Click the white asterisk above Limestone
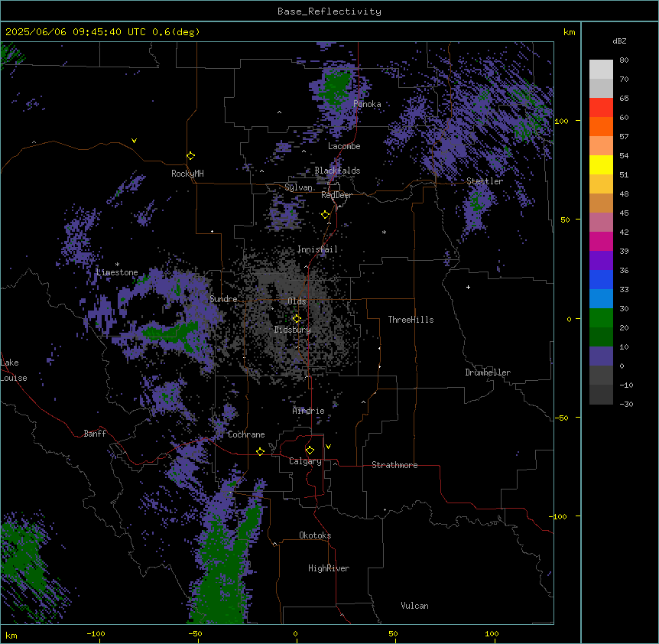Viewport: 659px width, 644px height. point(117,265)
